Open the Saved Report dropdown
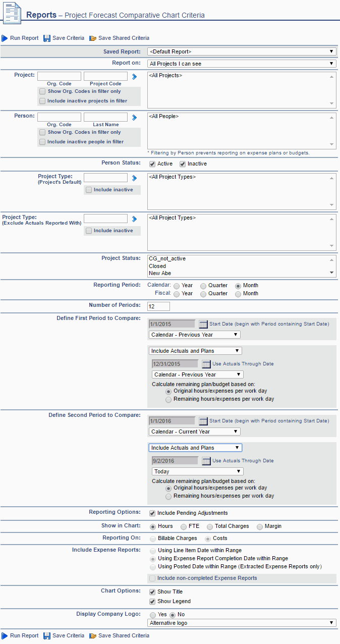340x644 pixels. [x=242, y=51]
